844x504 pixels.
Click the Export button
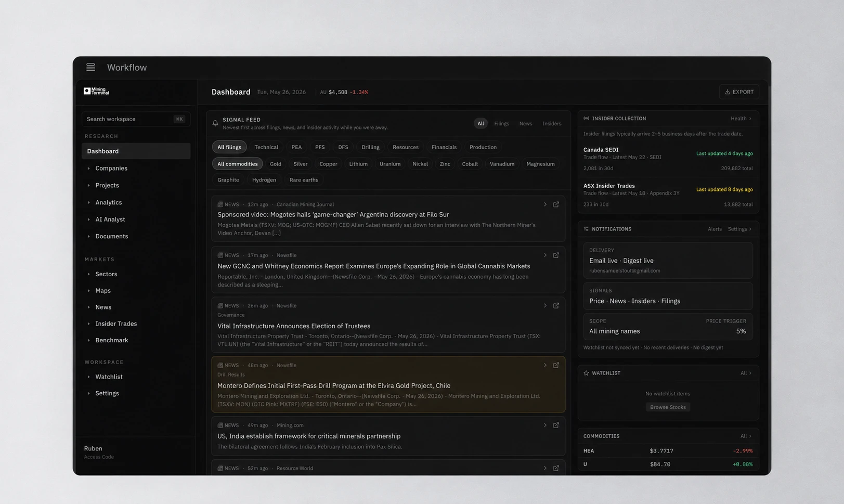tap(739, 92)
